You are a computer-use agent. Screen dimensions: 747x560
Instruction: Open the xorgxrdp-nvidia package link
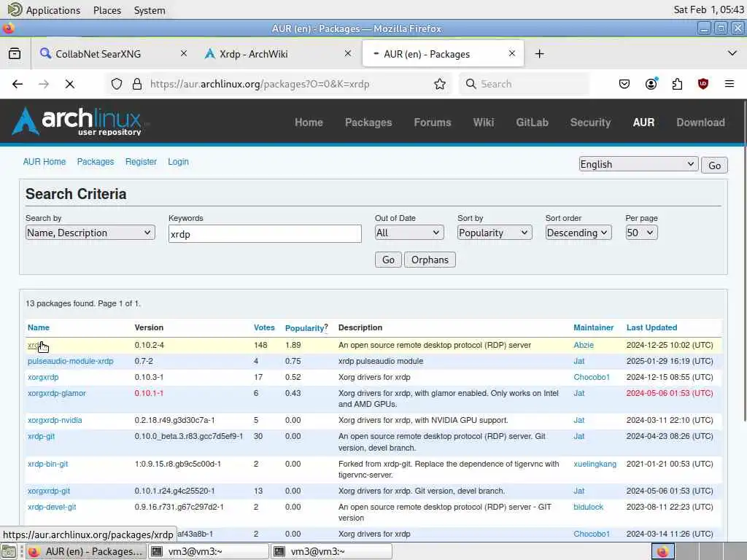55,421
